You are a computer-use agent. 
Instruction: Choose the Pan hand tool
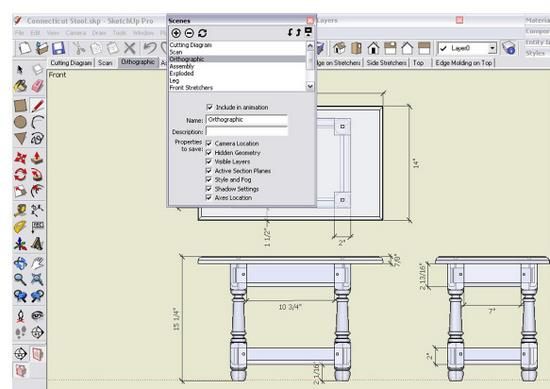[37, 263]
